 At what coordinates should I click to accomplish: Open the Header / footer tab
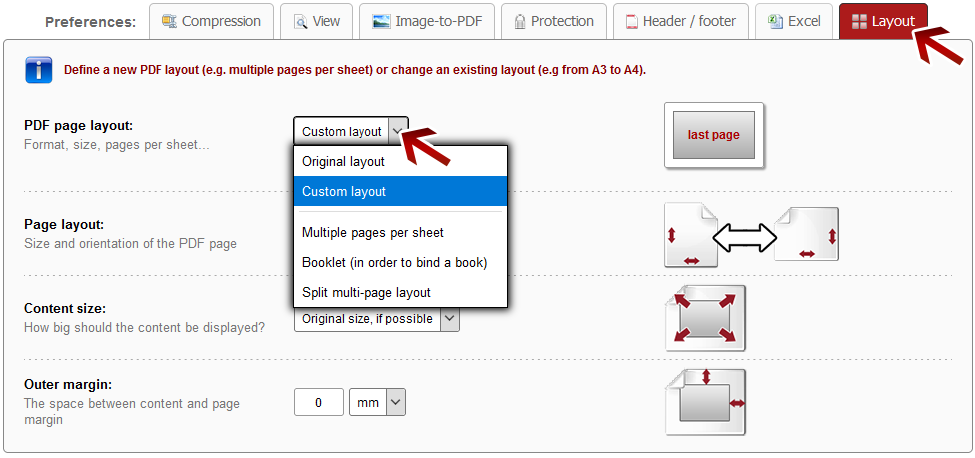click(x=680, y=21)
